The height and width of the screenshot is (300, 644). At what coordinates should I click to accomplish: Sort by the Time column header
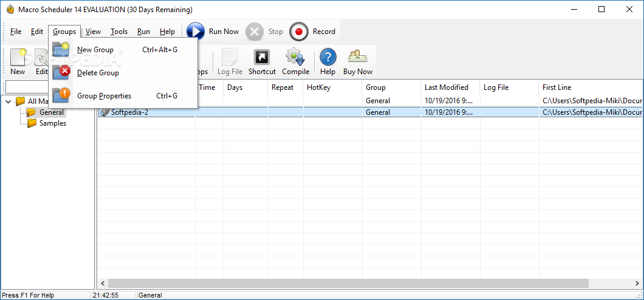coord(210,87)
